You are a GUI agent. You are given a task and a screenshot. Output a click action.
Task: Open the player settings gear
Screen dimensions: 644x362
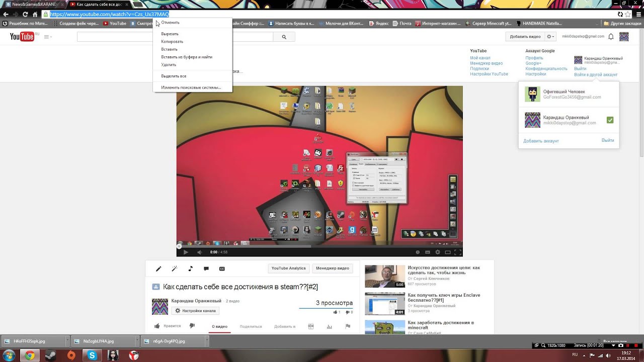(438, 252)
